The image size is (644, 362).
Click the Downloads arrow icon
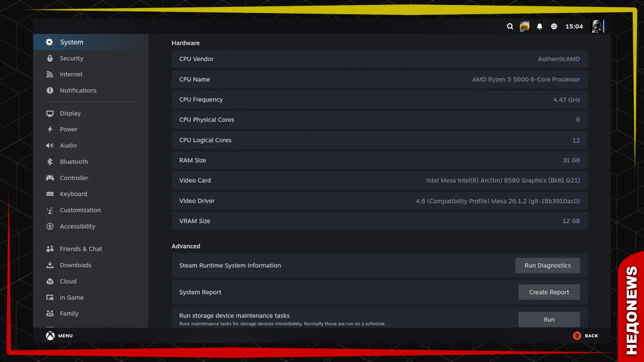(x=50, y=265)
